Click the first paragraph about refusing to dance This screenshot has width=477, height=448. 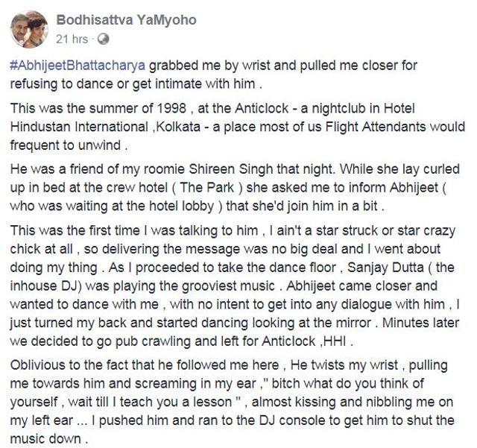click(214, 75)
